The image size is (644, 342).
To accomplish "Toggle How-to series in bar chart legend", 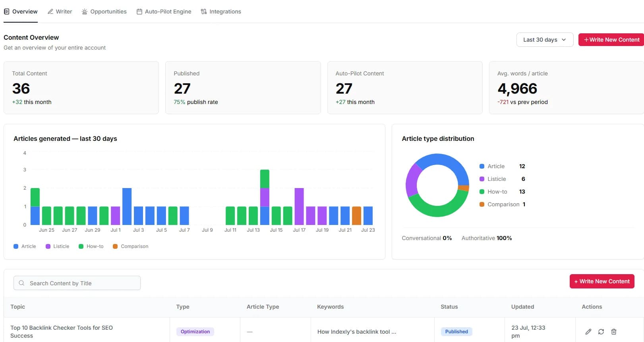I will pos(91,246).
